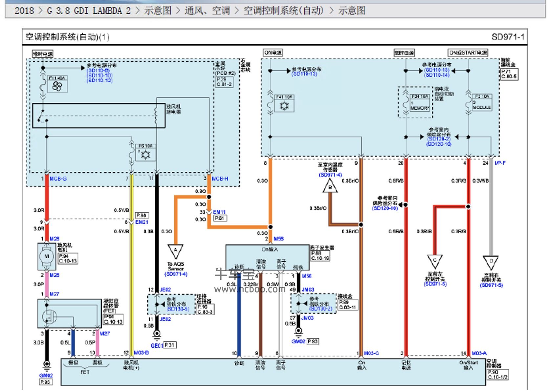Click the P.16 C.83-3 reference box
551x392 pixels.
click(205, 309)
